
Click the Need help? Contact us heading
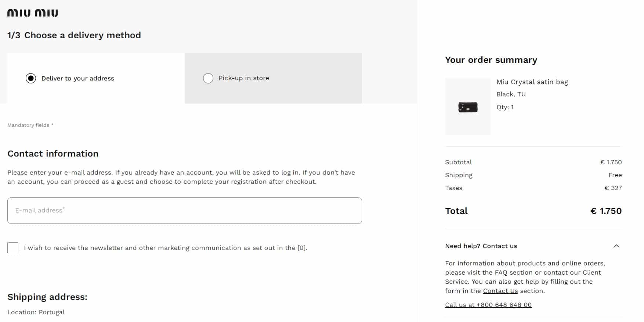[x=481, y=246]
